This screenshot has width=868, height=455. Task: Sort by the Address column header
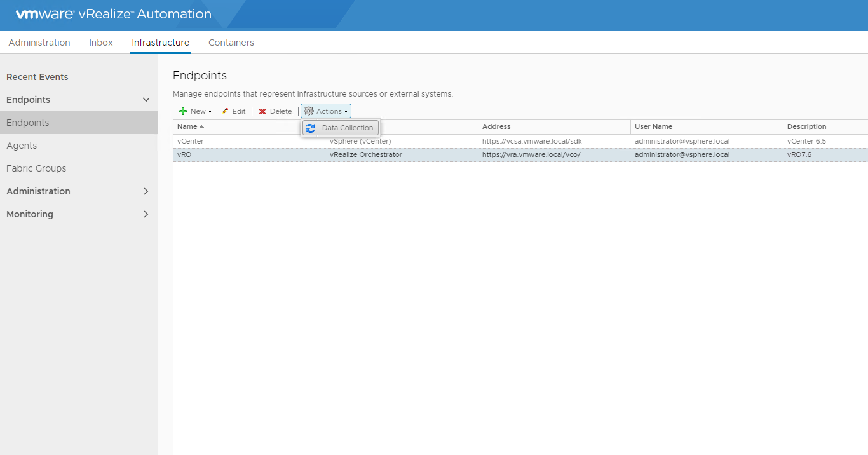(x=496, y=126)
